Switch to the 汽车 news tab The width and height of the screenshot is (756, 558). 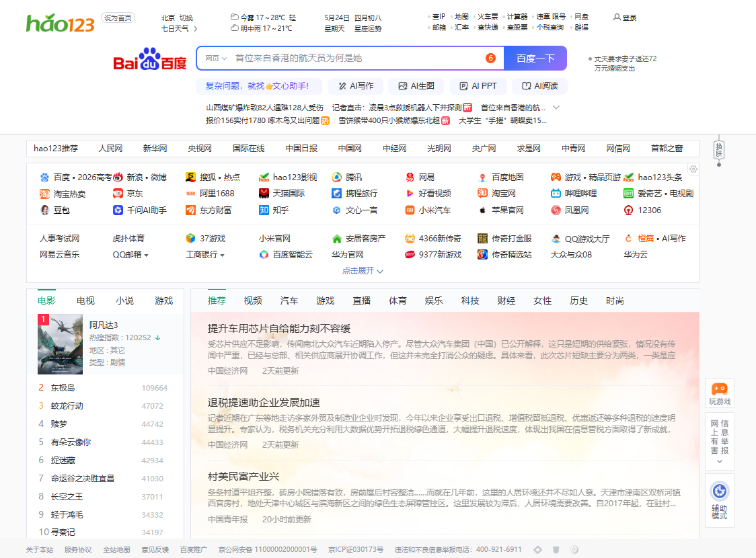pyautogui.click(x=289, y=301)
